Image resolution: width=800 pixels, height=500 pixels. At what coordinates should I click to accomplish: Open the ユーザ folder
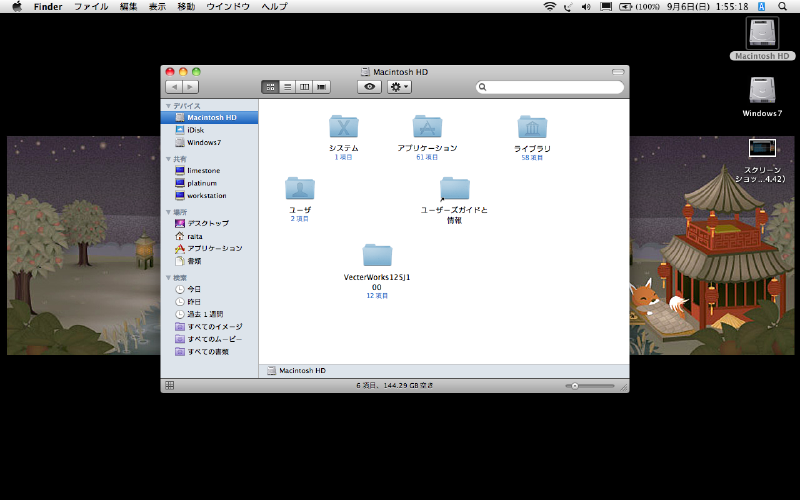pyautogui.click(x=299, y=188)
